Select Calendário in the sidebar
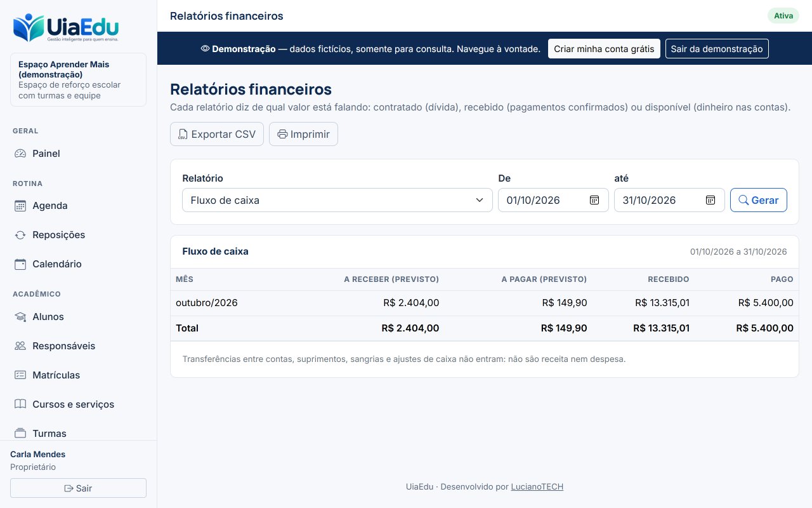The width and height of the screenshot is (812, 508). [78, 264]
